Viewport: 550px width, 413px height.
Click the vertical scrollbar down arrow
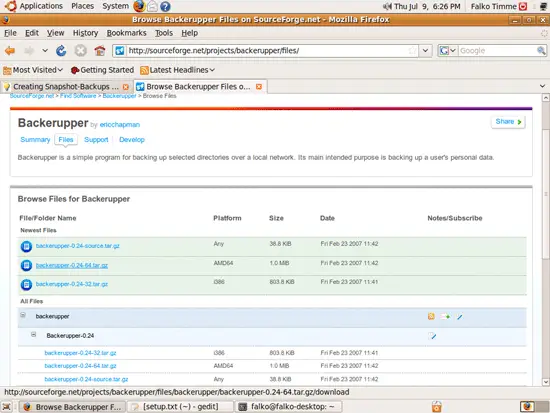(x=545, y=381)
